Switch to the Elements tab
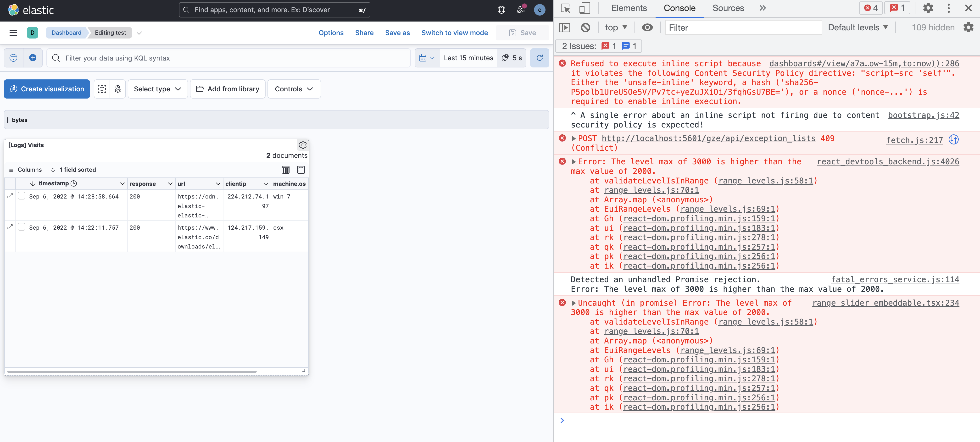 pyautogui.click(x=629, y=8)
